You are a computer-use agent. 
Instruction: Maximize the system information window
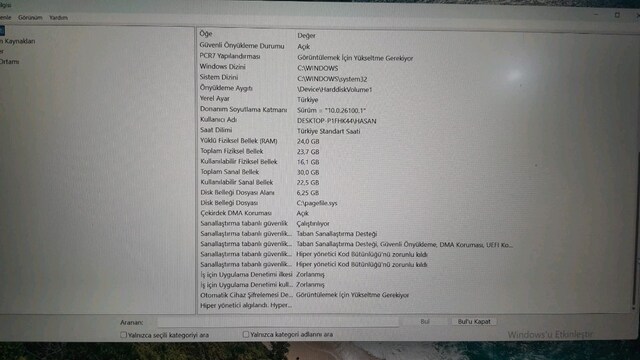click(x=617, y=15)
